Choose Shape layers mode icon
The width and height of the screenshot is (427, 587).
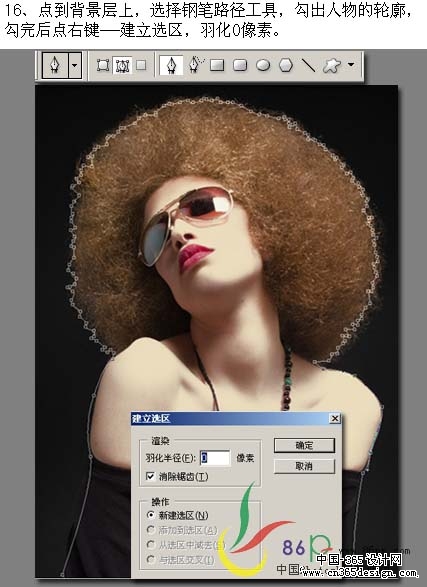pos(103,65)
